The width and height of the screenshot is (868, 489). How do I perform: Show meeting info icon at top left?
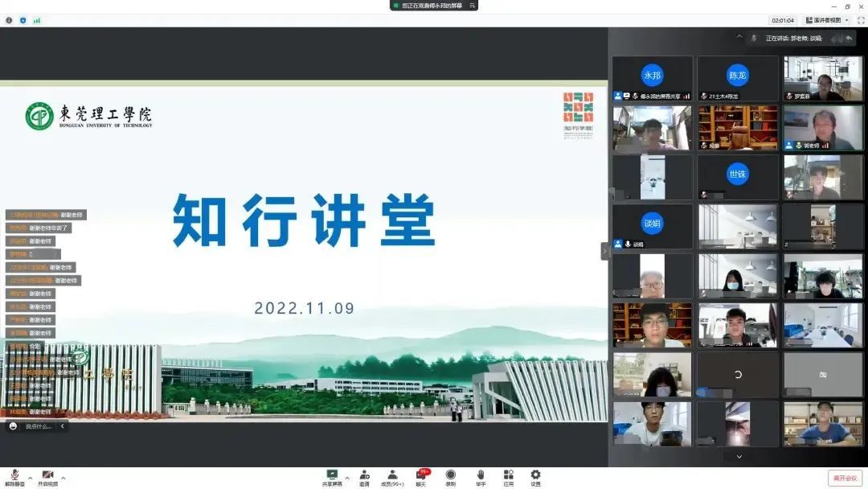pyautogui.click(x=9, y=20)
